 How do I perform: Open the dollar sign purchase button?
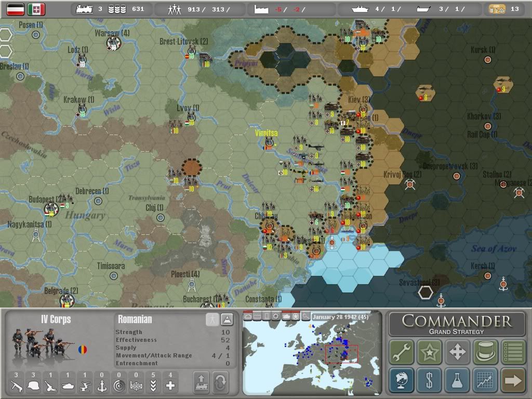(429, 380)
